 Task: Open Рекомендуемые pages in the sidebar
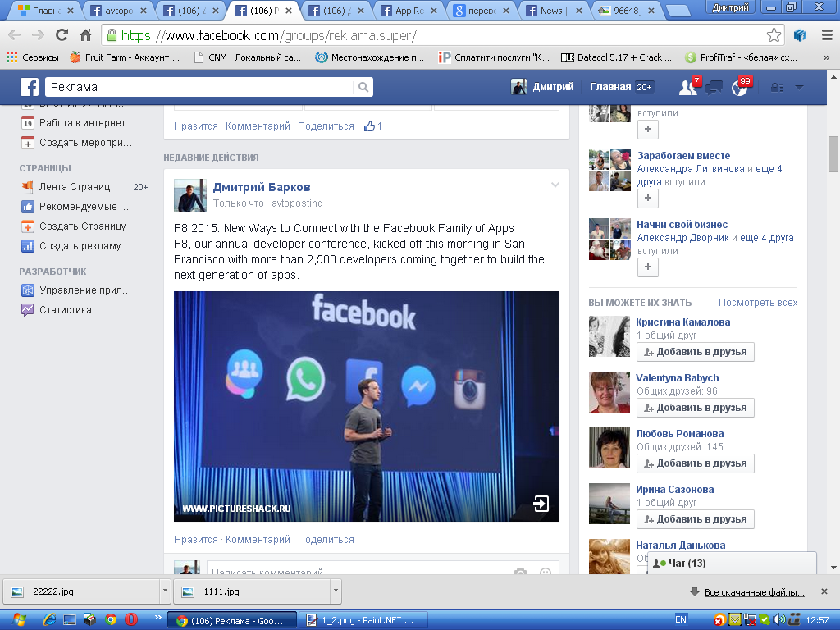(x=75, y=206)
